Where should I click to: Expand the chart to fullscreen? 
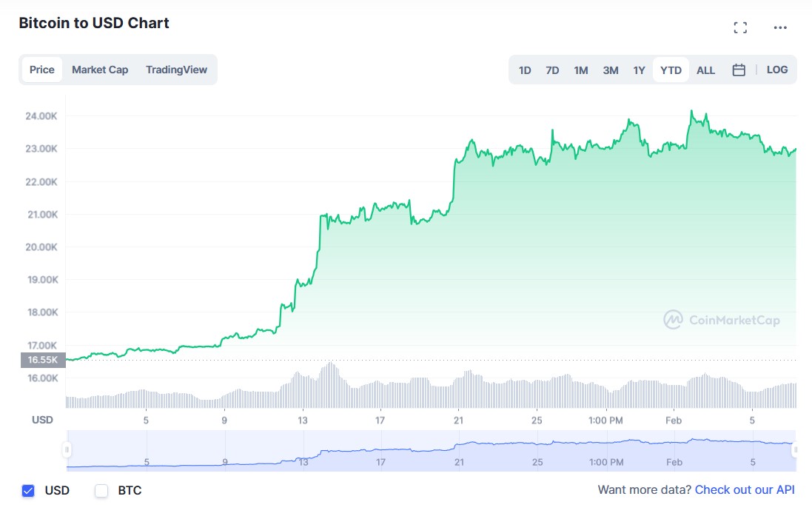click(x=740, y=27)
